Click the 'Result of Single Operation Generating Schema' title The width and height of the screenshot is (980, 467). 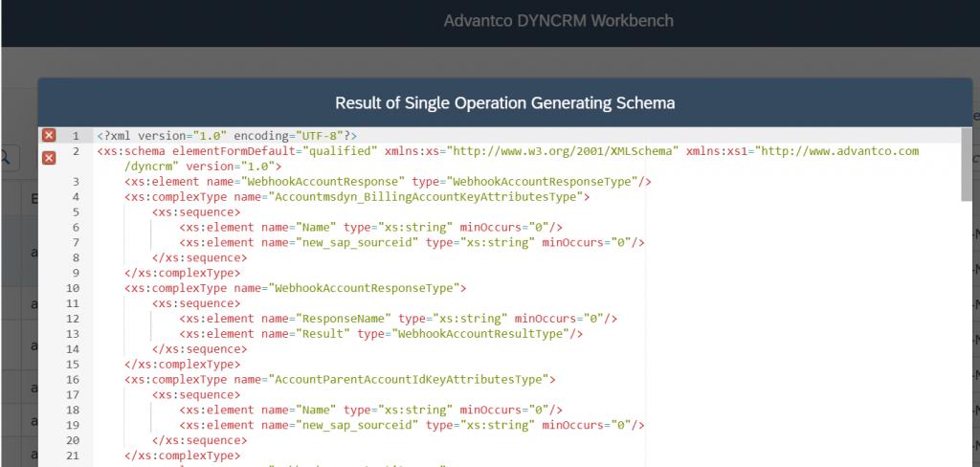tap(505, 103)
